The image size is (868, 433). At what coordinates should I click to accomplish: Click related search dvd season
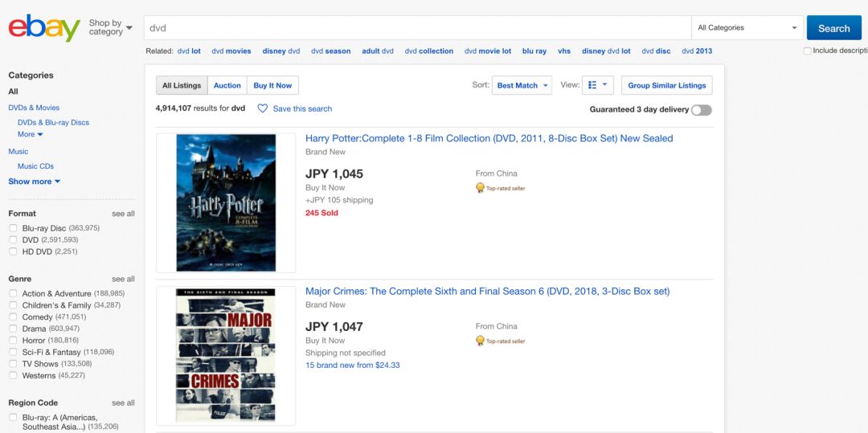point(330,51)
